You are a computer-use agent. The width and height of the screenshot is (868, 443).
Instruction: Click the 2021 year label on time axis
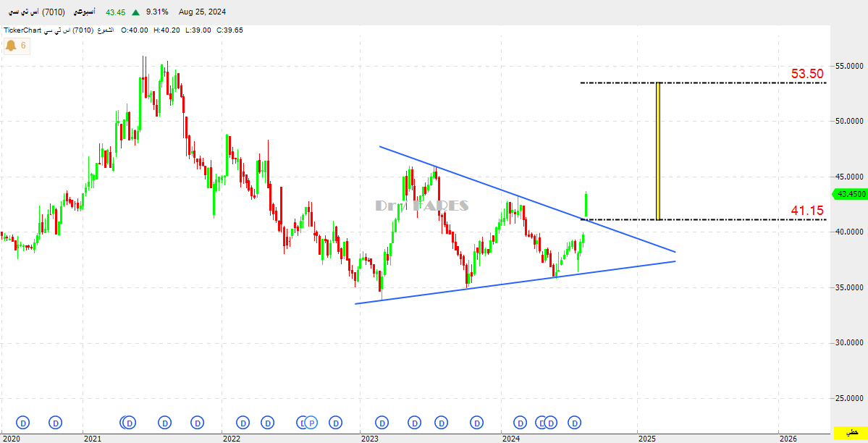coord(92,439)
